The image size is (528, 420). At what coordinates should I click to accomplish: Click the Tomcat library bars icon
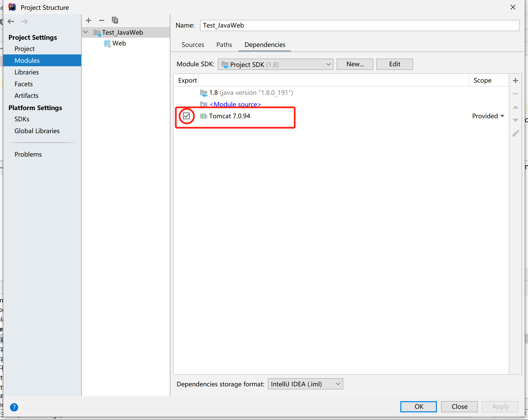tap(203, 116)
